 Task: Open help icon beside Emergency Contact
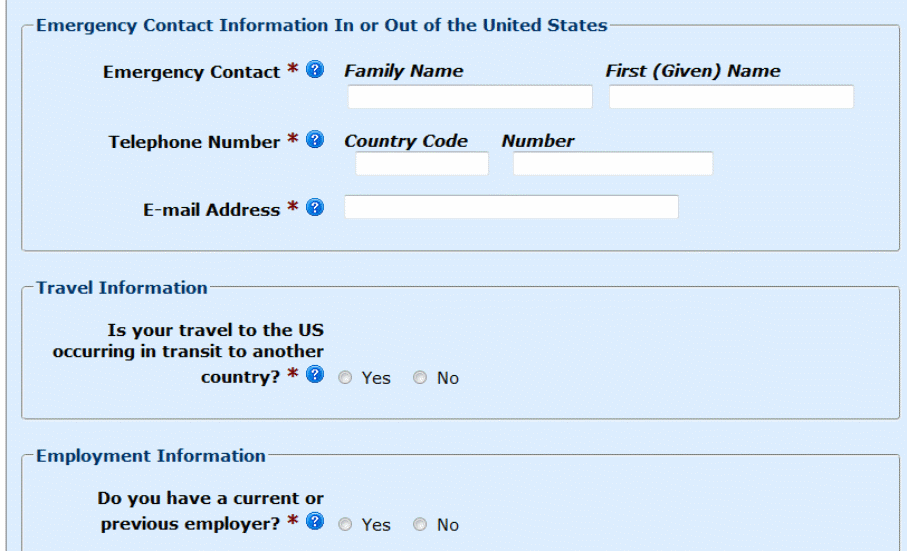(315, 71)
